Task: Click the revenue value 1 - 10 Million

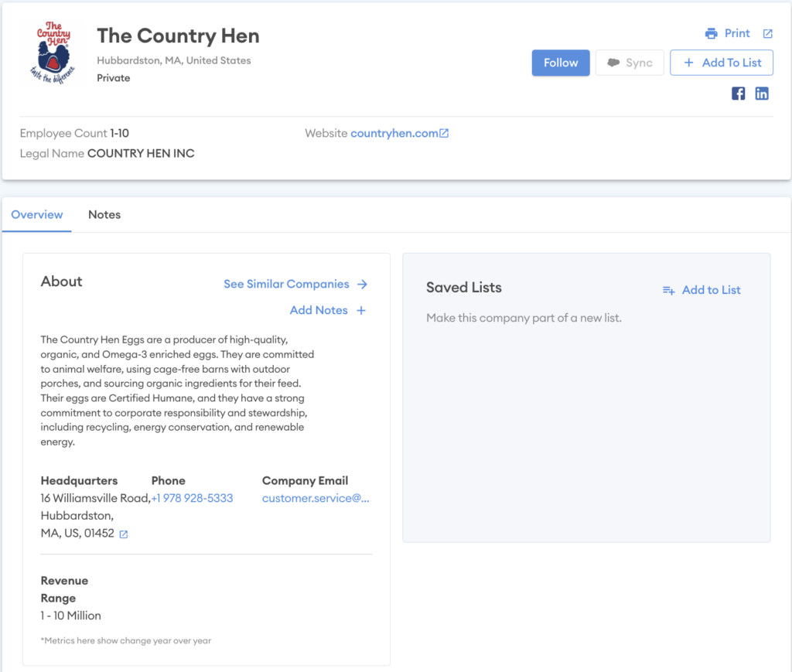Action: pyautogui.click(x=70, y=616)
